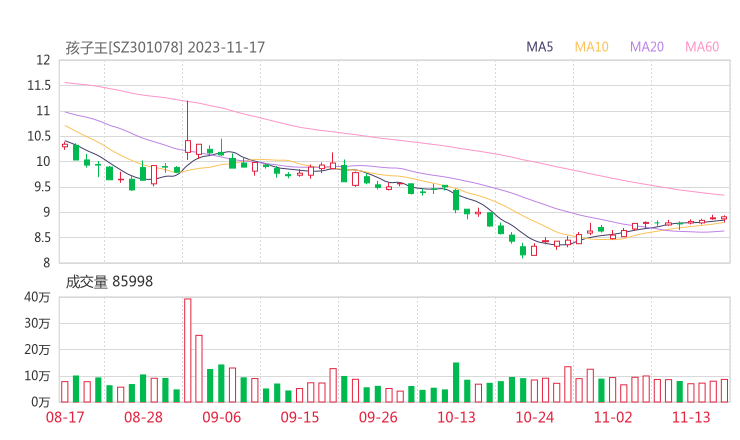Click the 11.5 price axis label
The width and height of the screenshot is (740, 440).
(39, 85)
